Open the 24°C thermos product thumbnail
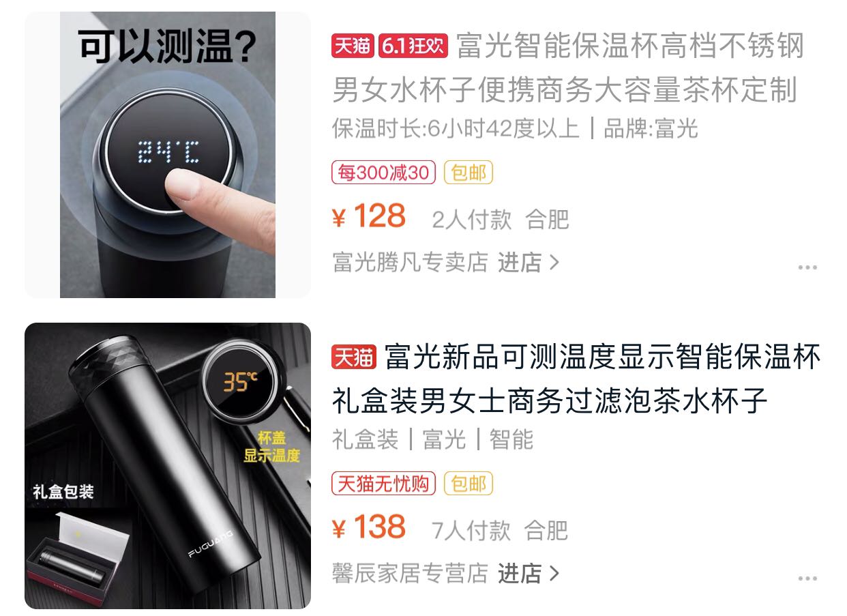Screen dimensions: 847x616 (x=168, y=154)
